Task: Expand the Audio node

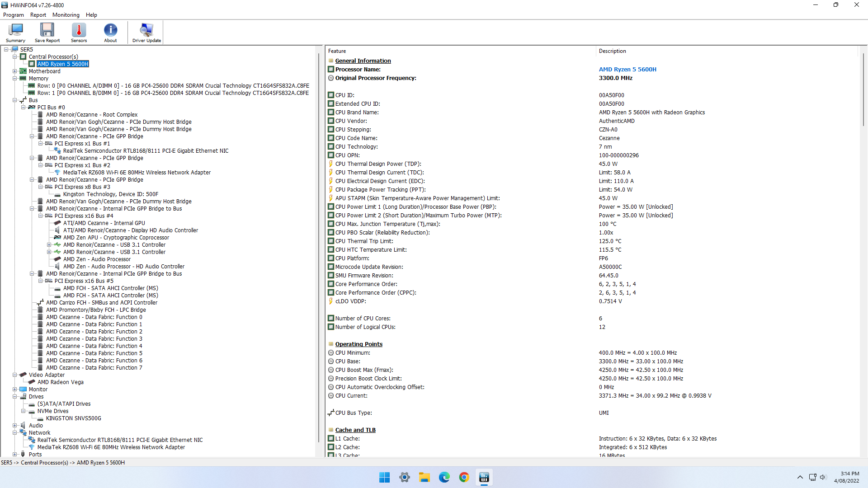Action: click(x=14, y=426)
